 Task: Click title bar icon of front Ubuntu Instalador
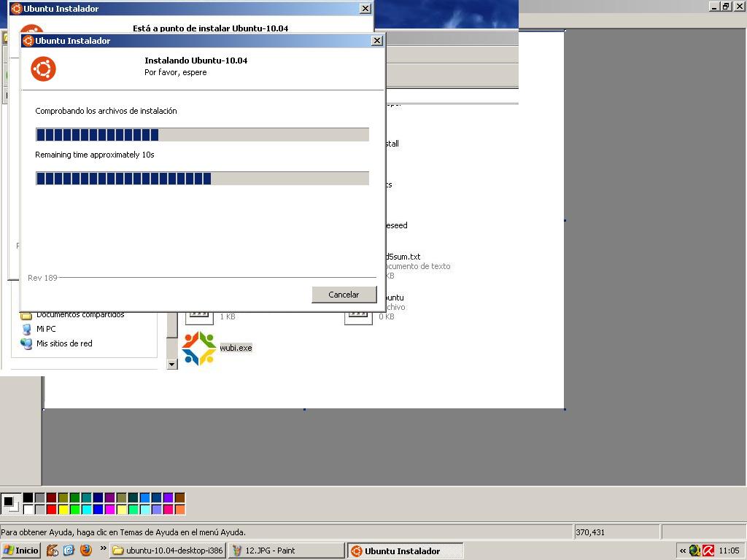coord(28,41)
